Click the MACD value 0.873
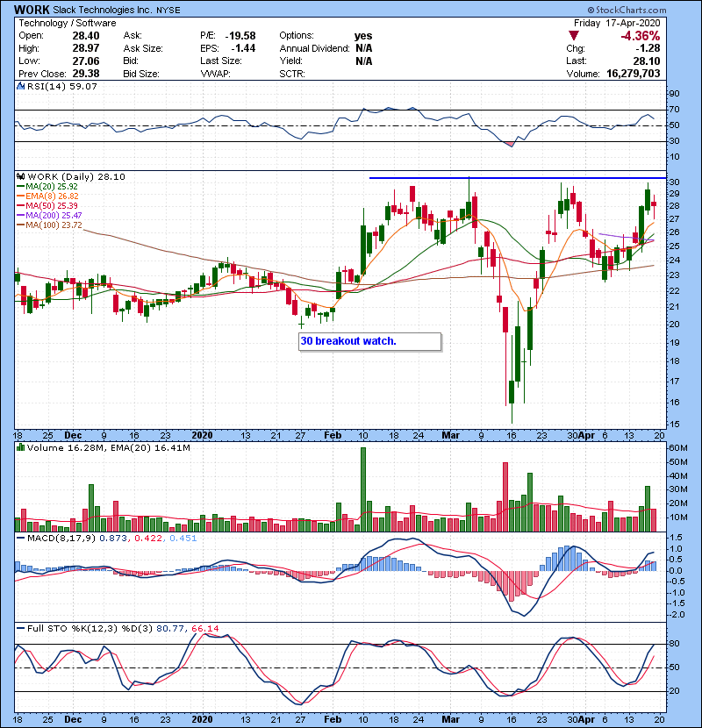This screenshot has height=728, width=702. click(113, 539)
